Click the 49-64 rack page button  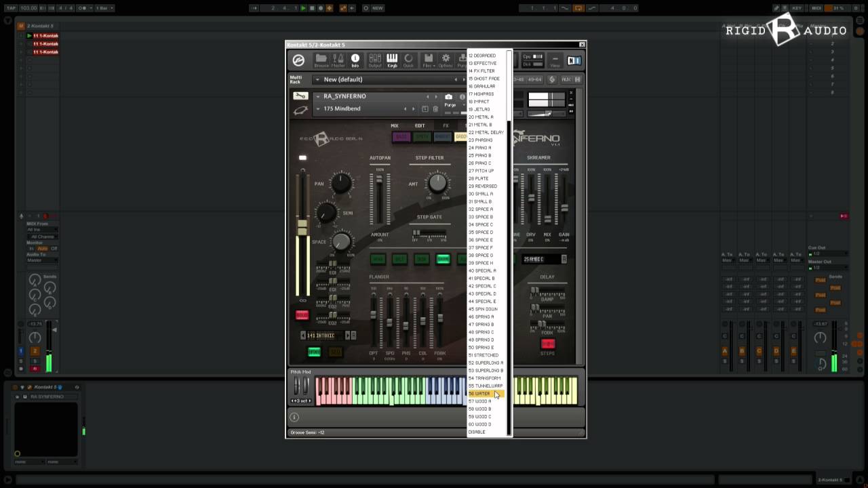[x=536, y=79]
